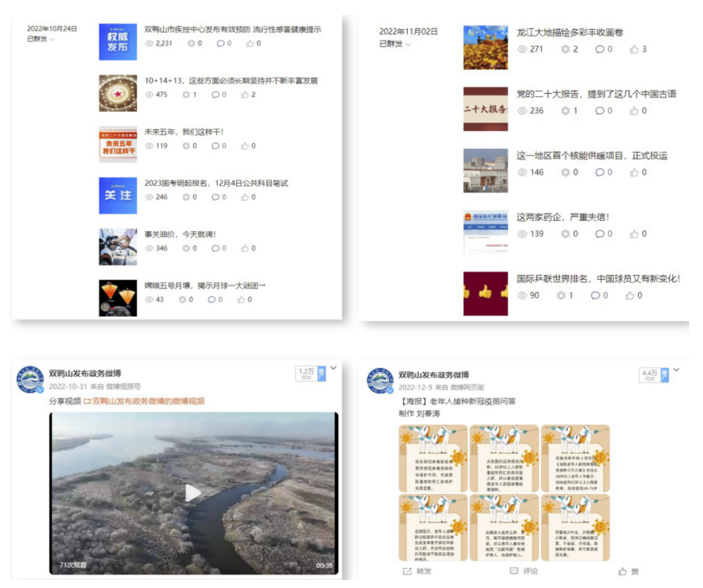Click the like icon on 龙江大地描绘多彩丰收画卷 article

(x=634, y=49)
